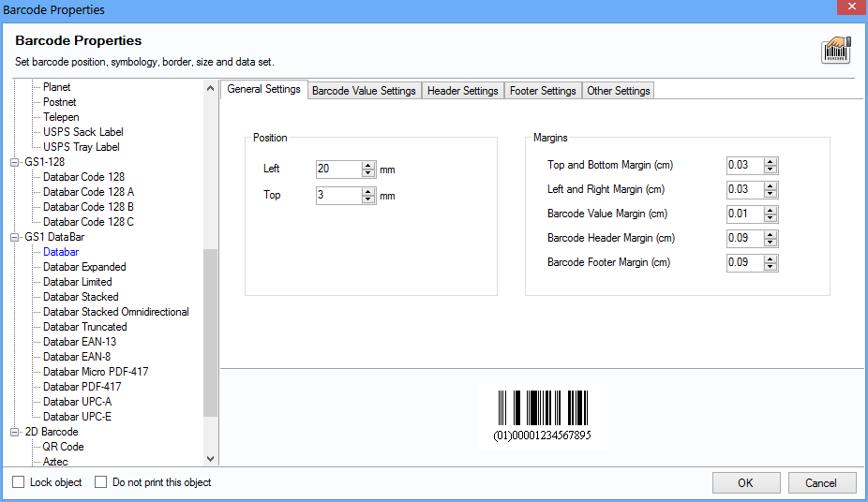
Task: Collapse the GS1-128 tree group
Action: (x=14, y=162)
